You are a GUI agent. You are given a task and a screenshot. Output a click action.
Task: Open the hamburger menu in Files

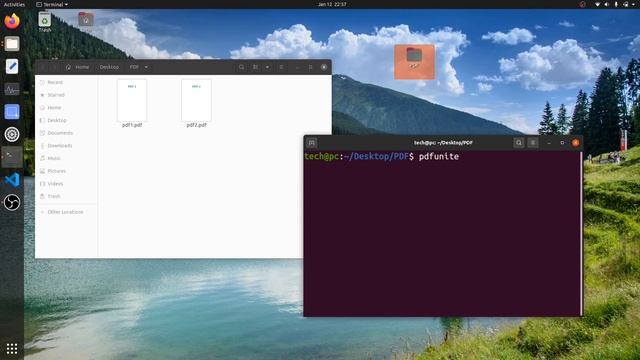click(281, 67)
